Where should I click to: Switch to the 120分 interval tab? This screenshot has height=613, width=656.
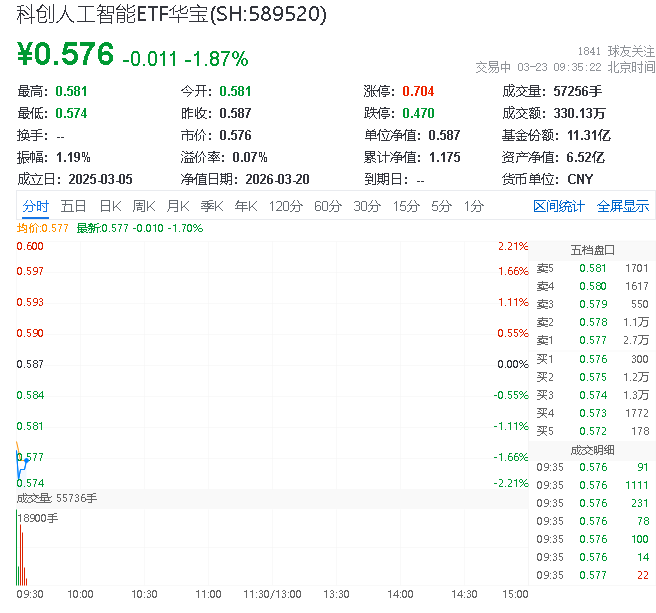[285, 207]
